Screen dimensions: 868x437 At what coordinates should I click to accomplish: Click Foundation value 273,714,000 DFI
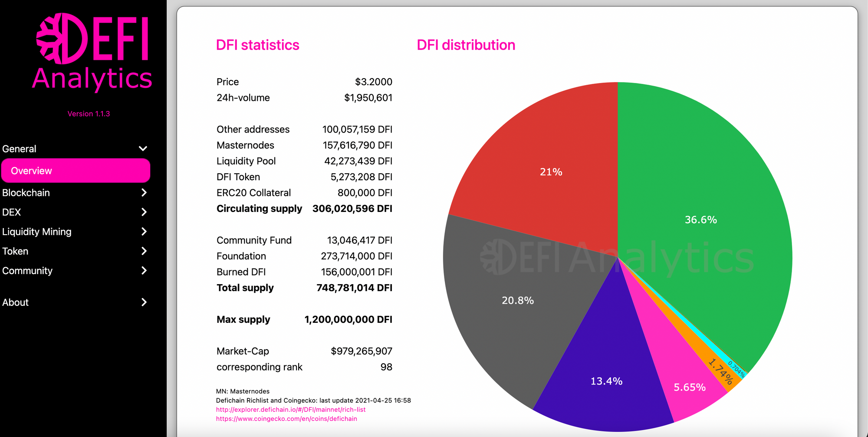(357, 256)
